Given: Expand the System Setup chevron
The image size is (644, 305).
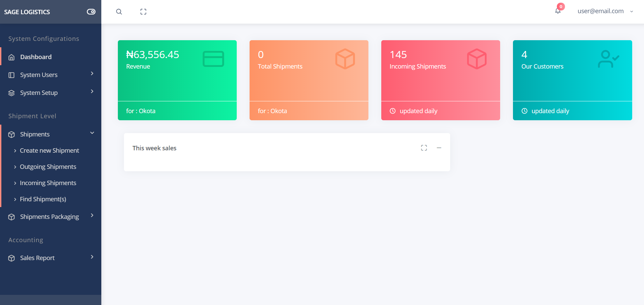Looking at the screenshot, I should [92, 92].
